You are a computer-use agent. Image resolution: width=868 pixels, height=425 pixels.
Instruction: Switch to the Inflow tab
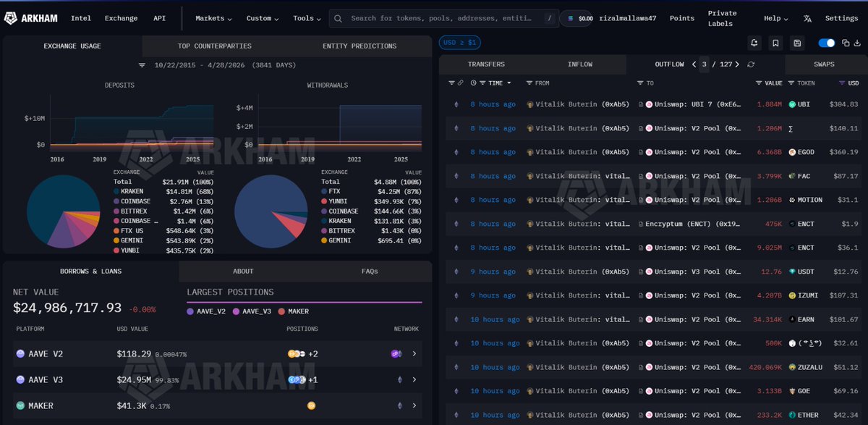click(580, 64)
